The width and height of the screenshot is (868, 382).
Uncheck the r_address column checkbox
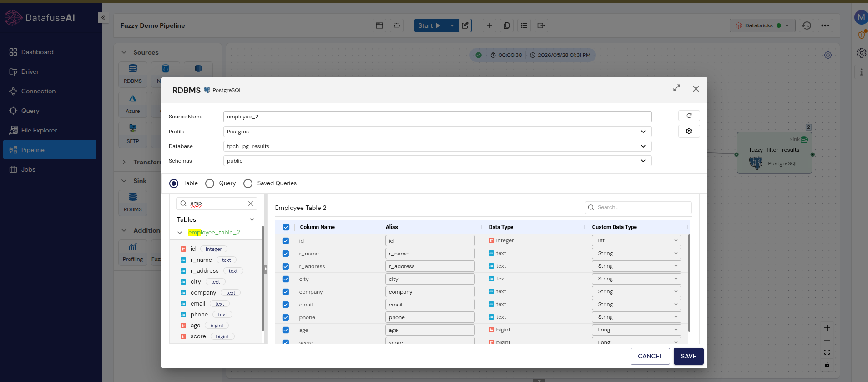pyautogui.click(x=286, y=266)
